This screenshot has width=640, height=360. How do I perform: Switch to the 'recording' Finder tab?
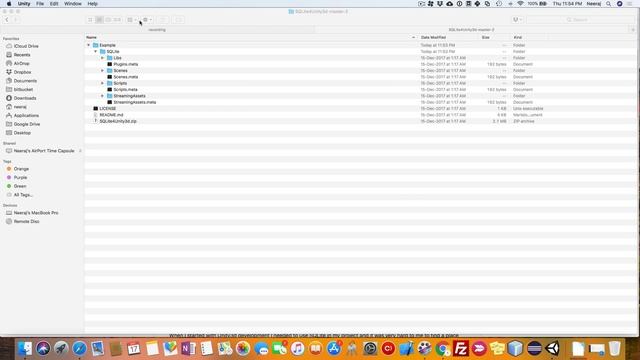157,30
